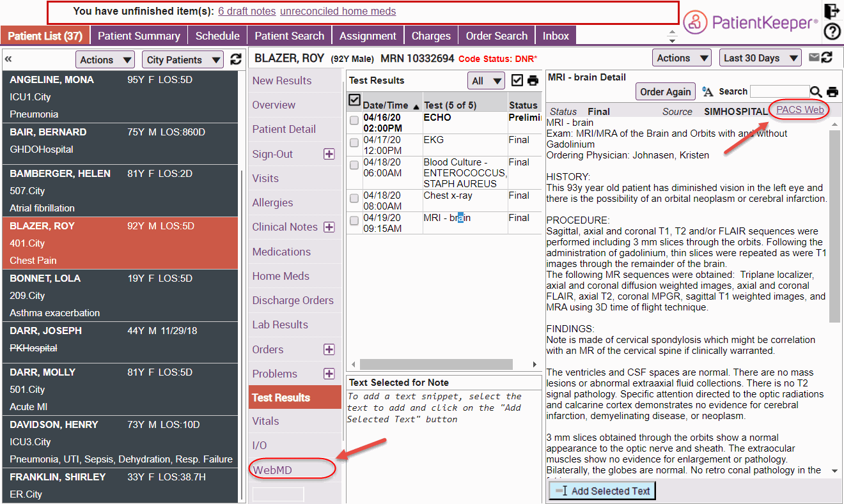Check the Blood Culture result checkbox

[x=354, y=165]
